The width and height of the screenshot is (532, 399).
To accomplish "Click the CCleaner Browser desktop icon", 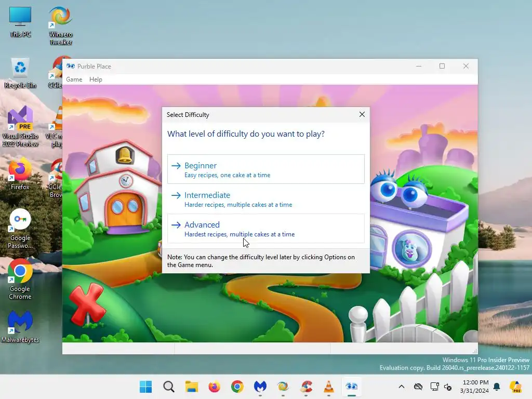I will pyautogui.click(x=55, y=178).
